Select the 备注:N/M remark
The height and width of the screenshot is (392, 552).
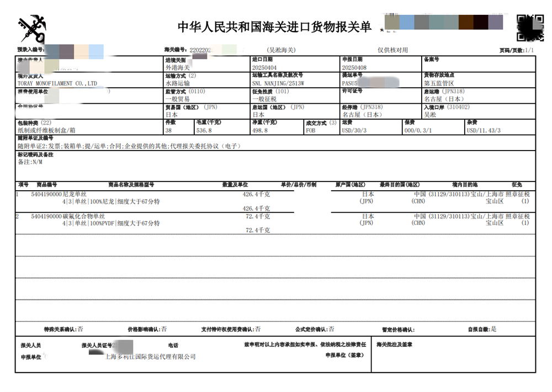30,162
